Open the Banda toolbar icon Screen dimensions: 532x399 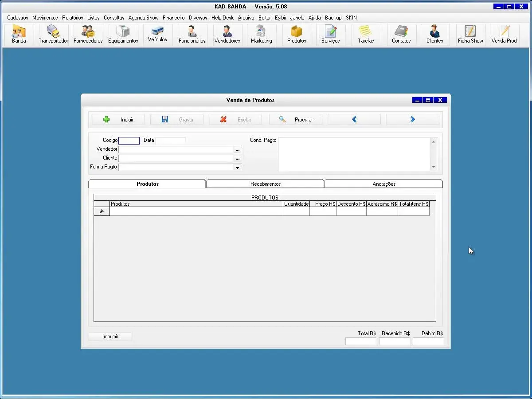pyautogui.click(x=19, y=35)
